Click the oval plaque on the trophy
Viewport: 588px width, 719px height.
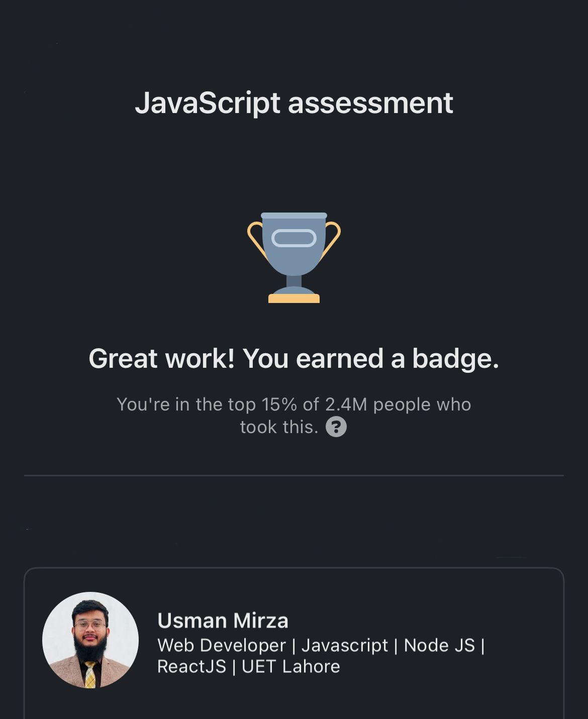pos(294,238)
